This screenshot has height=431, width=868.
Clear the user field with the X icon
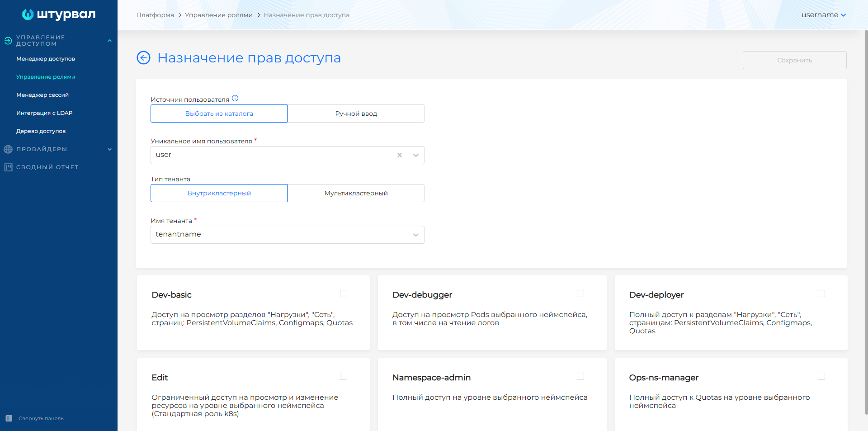[x=400, y=155]
